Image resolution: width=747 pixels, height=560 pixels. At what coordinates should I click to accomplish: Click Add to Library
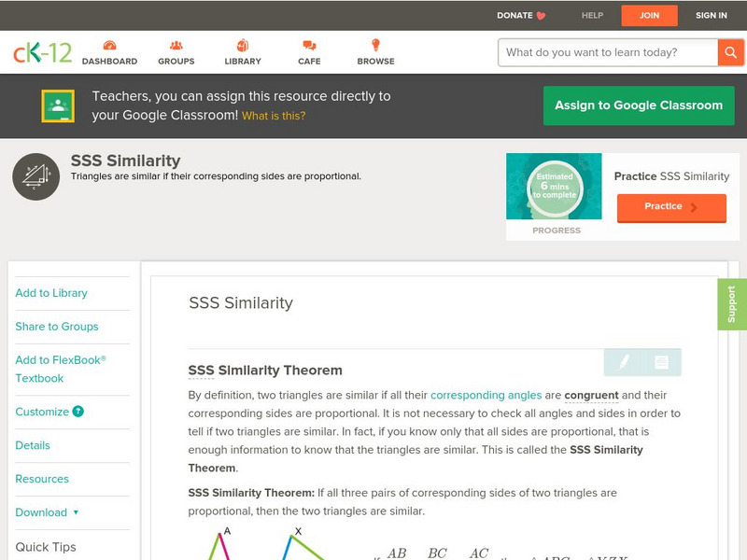click(x=51, y=293)
